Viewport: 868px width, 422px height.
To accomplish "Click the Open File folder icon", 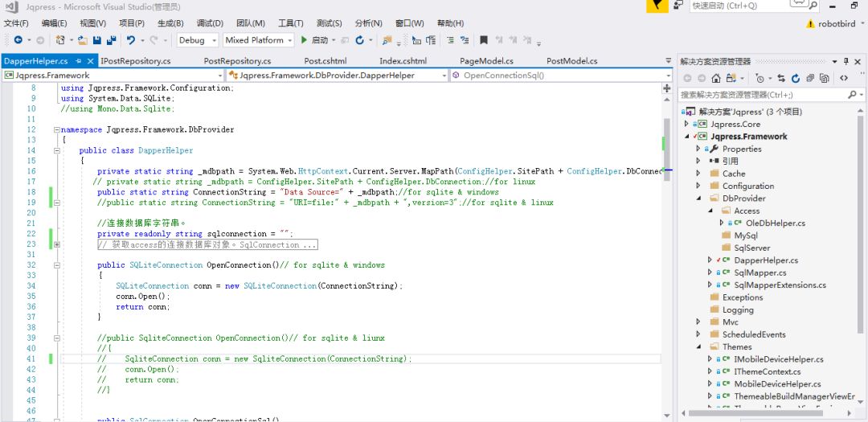I will (x=83, y=40).
